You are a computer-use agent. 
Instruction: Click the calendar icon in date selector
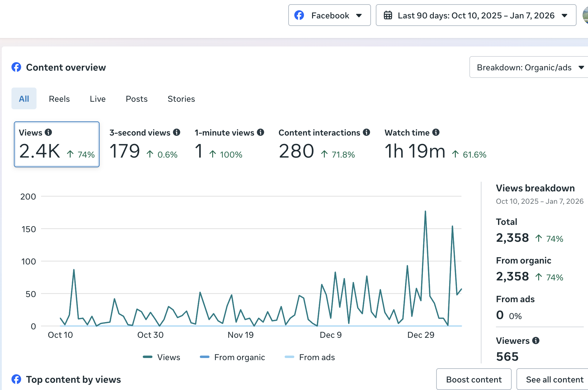(388, 15)
